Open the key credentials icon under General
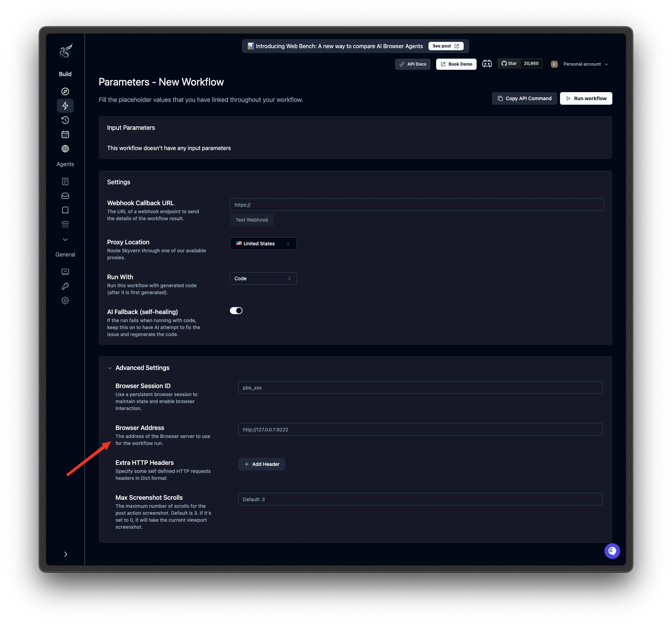The height and width of the screenshot is (624, 672). click(65, 286)
